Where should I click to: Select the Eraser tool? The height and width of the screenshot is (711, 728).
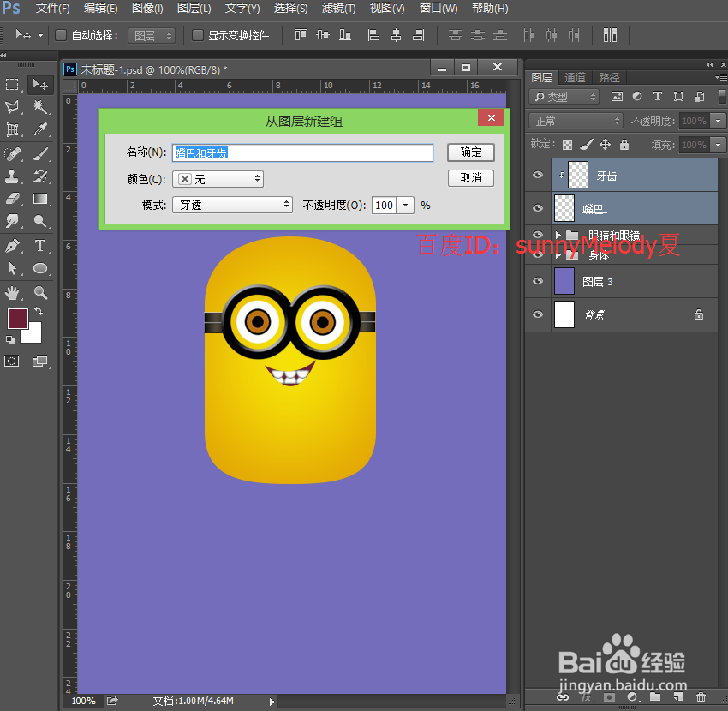(12, 199)
